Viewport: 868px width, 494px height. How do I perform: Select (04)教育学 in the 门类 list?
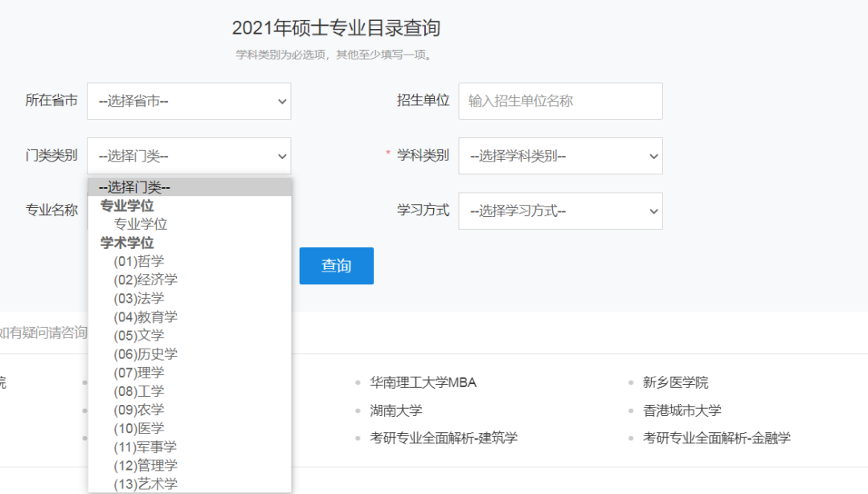coord(148,316)
